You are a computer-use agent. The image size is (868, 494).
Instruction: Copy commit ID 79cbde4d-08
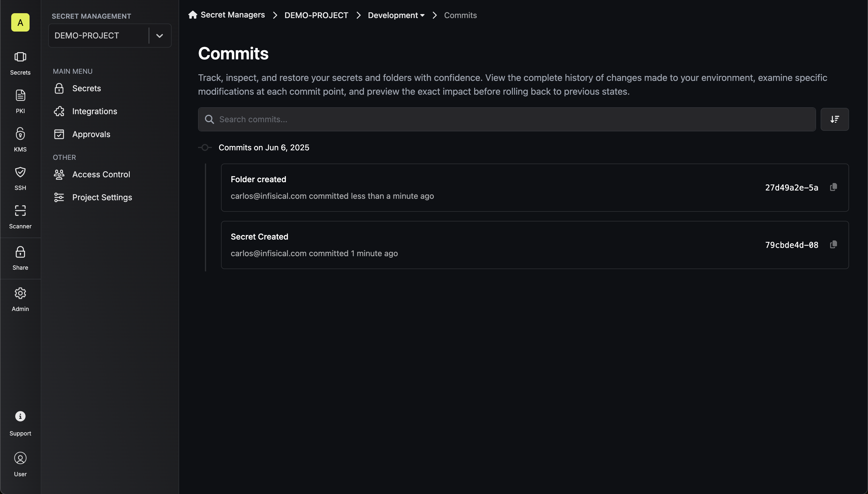(833, 245)
